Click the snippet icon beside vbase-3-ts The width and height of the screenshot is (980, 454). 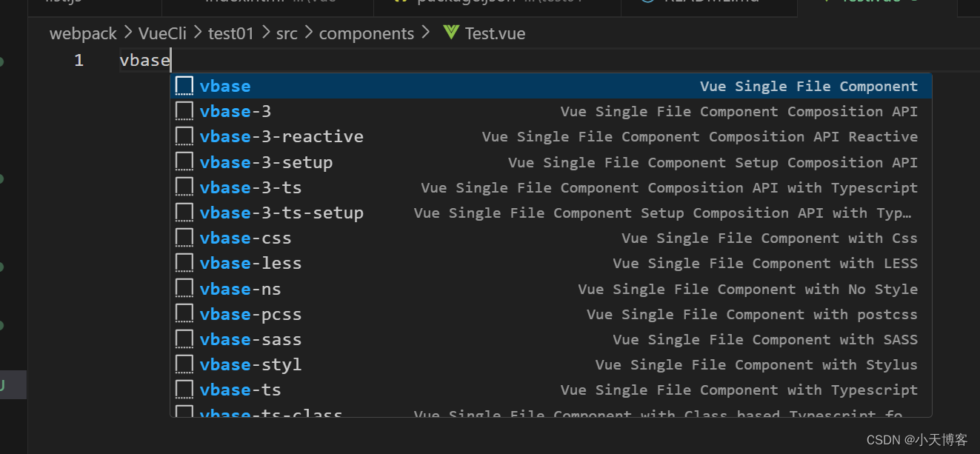click(x=184, y=187)
